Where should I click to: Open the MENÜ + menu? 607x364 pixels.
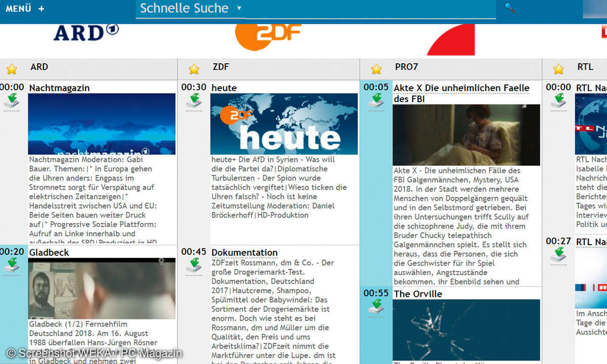[x=25, y=9]
